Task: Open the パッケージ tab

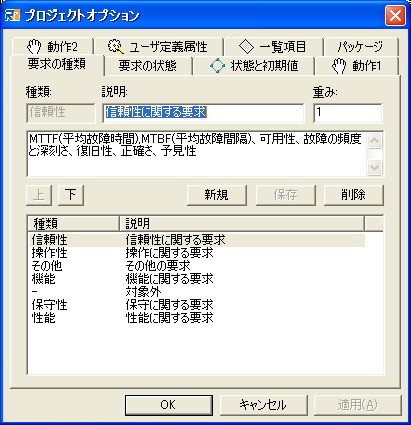Action: (361, 47)
